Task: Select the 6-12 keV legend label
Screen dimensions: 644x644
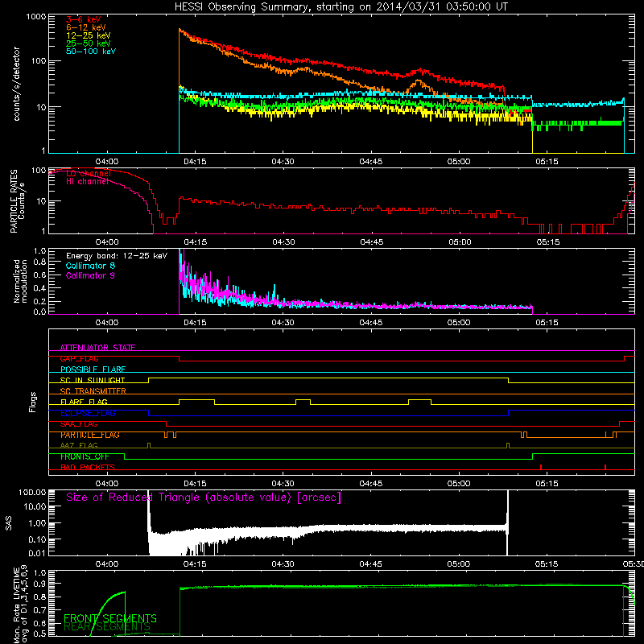Action: coord(86,27)
